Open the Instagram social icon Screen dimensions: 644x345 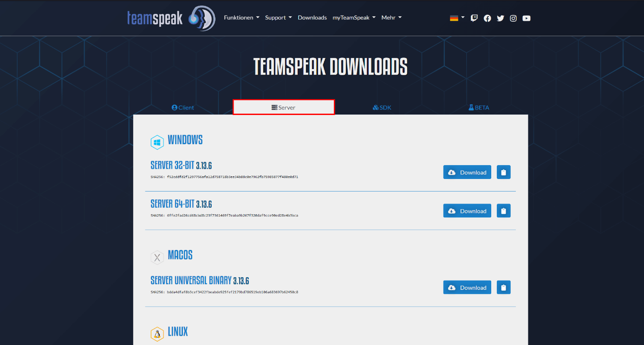click(x=513, y=18)
